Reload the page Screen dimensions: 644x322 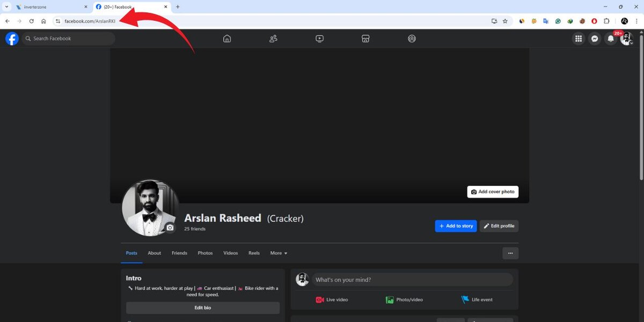click(31, 21)
